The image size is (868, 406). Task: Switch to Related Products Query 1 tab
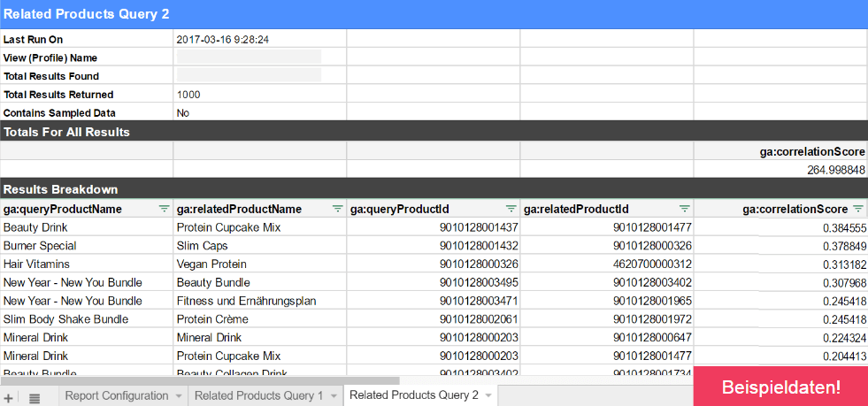point(258,395)
